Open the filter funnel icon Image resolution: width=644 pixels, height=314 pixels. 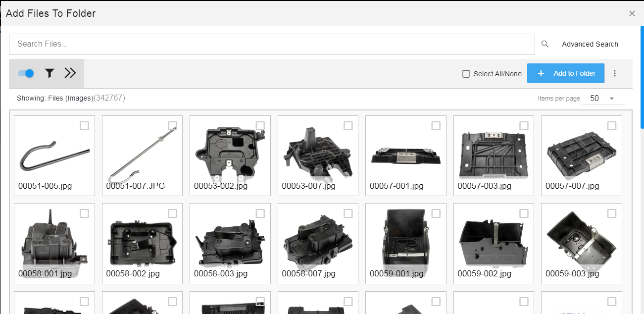tap(50, 73)
